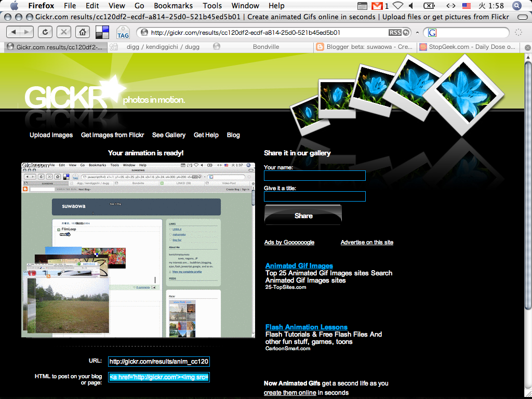Open the Blog link
This screenshot has width=532, height=399.
233,135
